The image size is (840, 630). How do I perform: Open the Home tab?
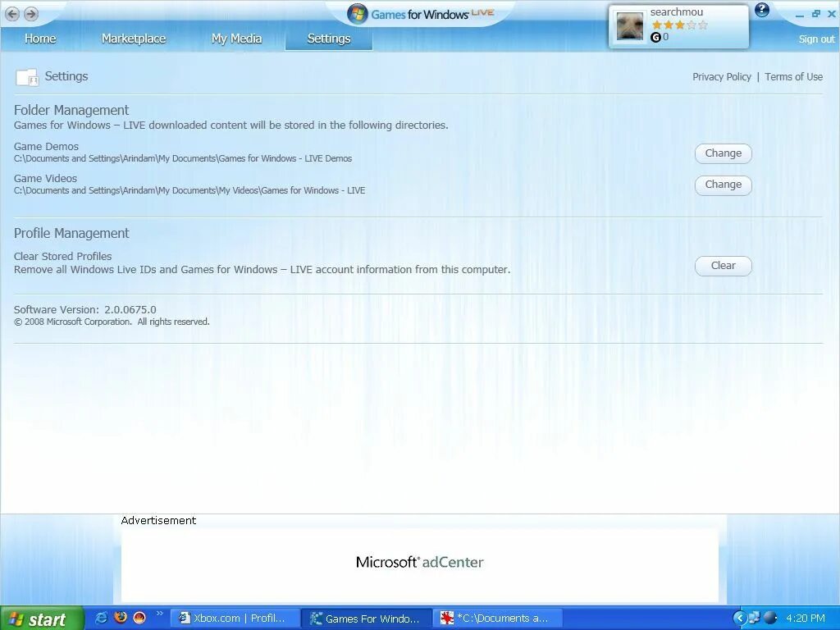click(40, 39)
